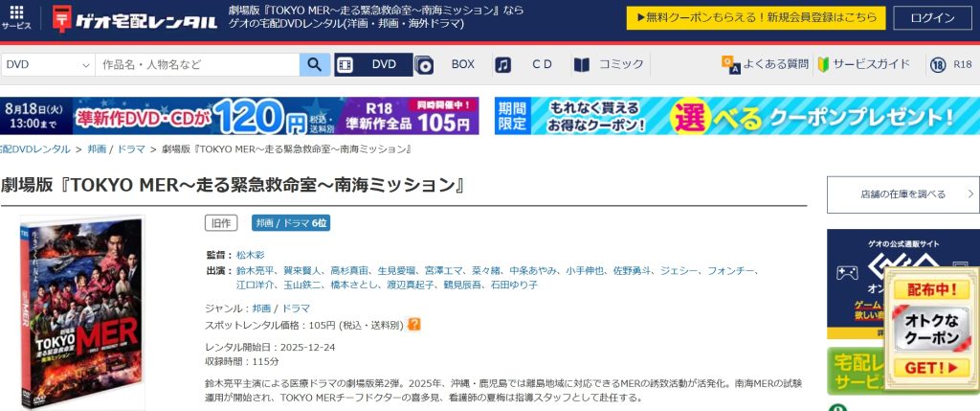This screenshot has height=411, width=980.
Task: Open cast member 佐野勇斗 link
Action: [x=632, y=271]
